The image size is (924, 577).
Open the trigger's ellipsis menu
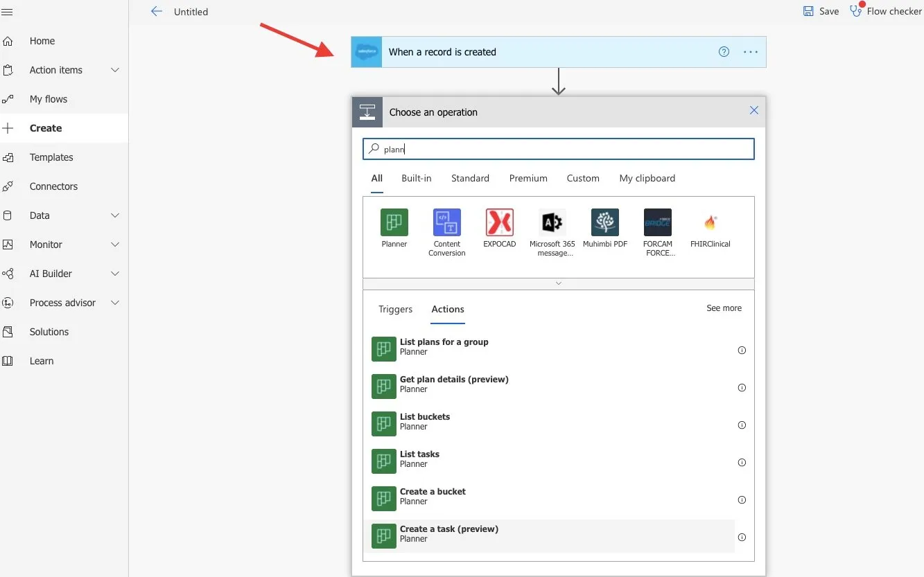coord(751,52)
